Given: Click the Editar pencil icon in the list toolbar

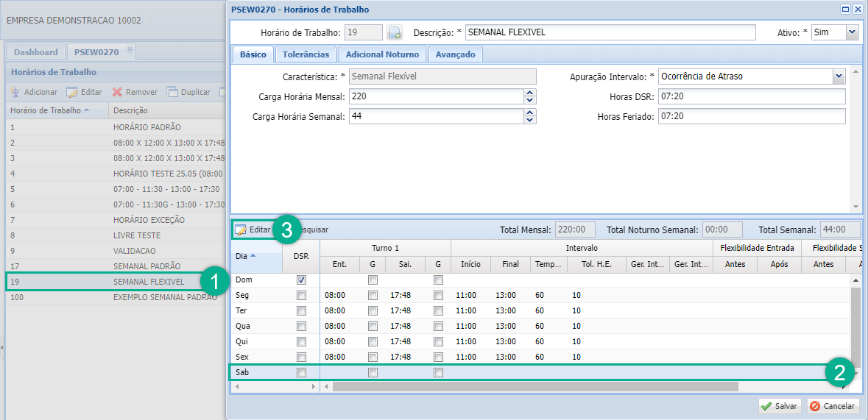Looking at the screenshot, I should (72, 93).
